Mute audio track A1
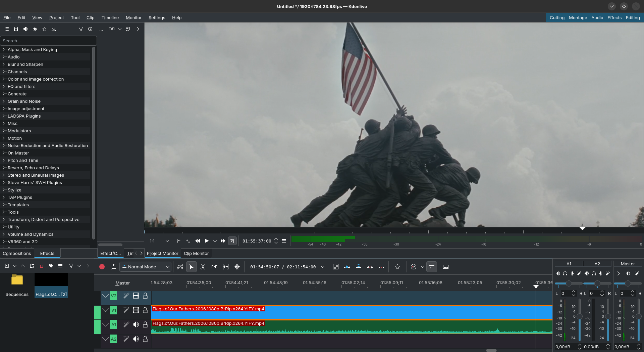 coord(136,324)
